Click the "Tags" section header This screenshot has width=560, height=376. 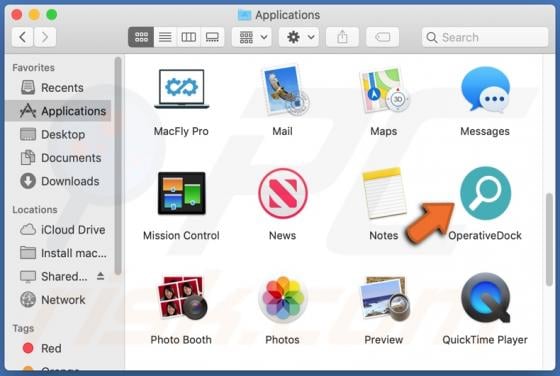(x=23, y=328)
